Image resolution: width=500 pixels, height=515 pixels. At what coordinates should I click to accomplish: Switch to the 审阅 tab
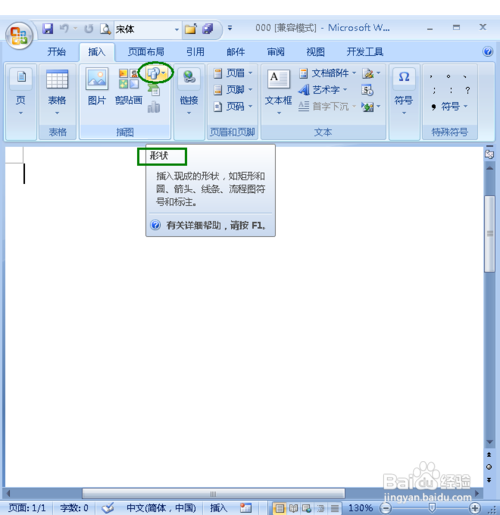pyautogui.click(x=276, y=52)
